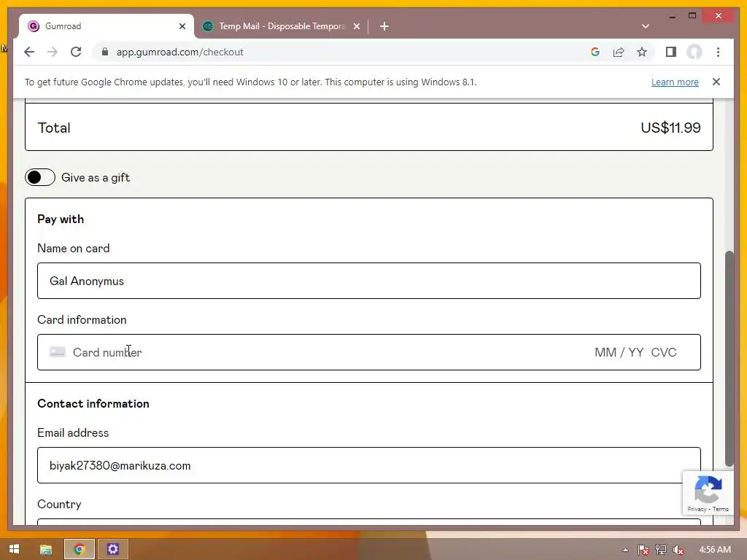Click the muted volume tray icon
Screen dimensions: 747x560
tap(678, 550)
